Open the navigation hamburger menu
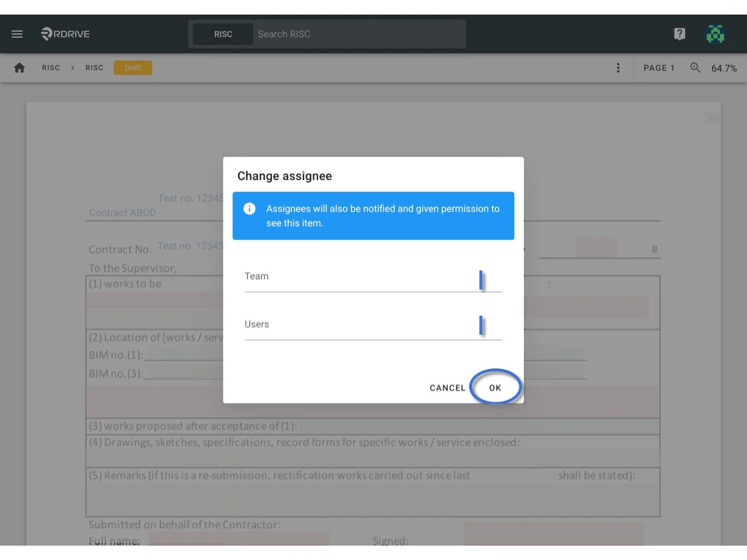 click(x=17, y=34)
